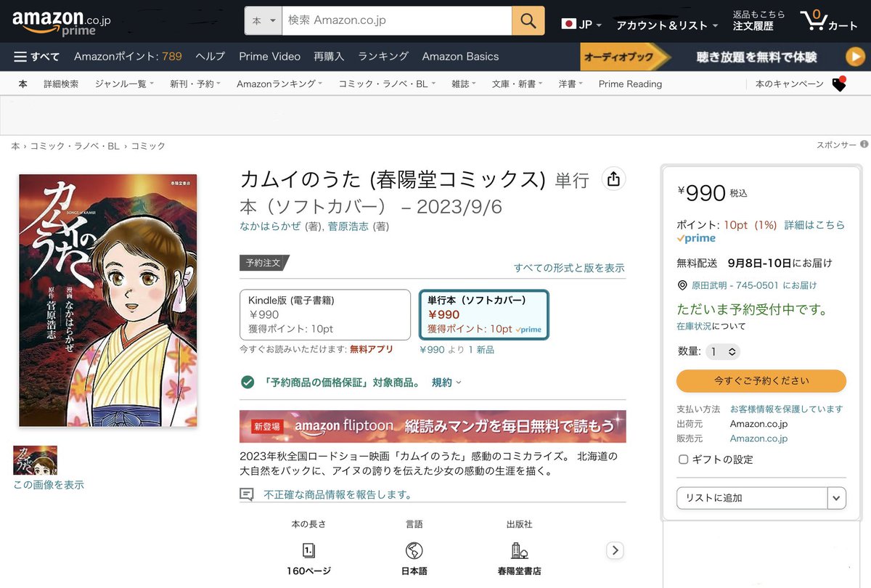Click the Amazon.co.jp prime logo
This screenshot has height=588, width=871.
[x=62, y=23]
